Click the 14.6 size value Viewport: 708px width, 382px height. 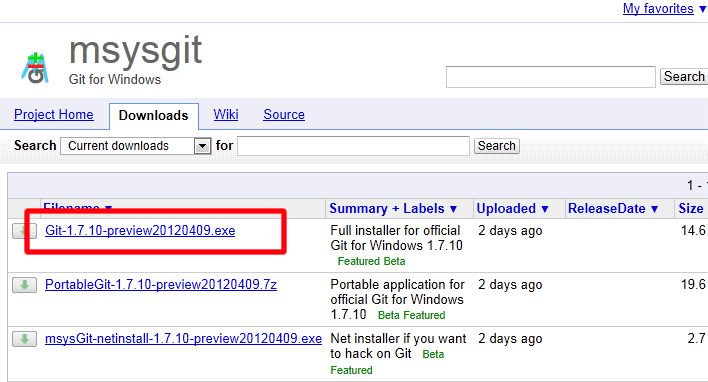pyautogui.click(x=693, y=231)
